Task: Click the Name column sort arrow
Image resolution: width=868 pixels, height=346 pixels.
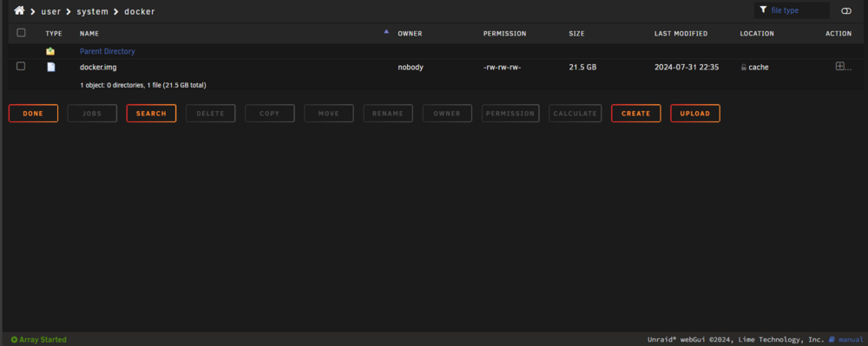Action: pyautogui.click(x=386, y=31)
